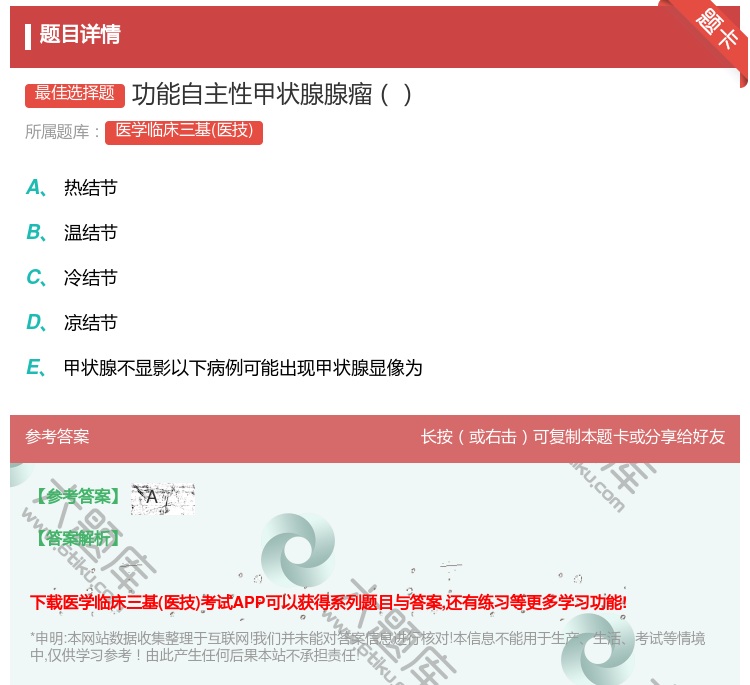The image size is (750, 685).
Task: Select option B 温结节
Action: pos(72,232)
